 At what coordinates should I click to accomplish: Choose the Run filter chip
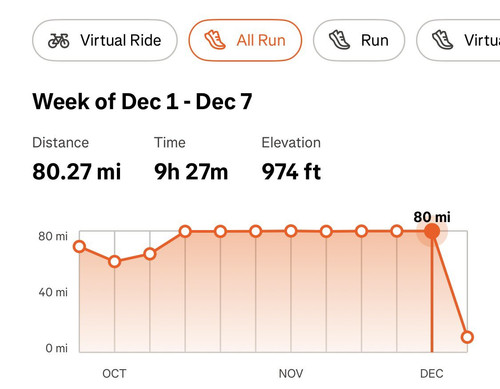(359, 40)
